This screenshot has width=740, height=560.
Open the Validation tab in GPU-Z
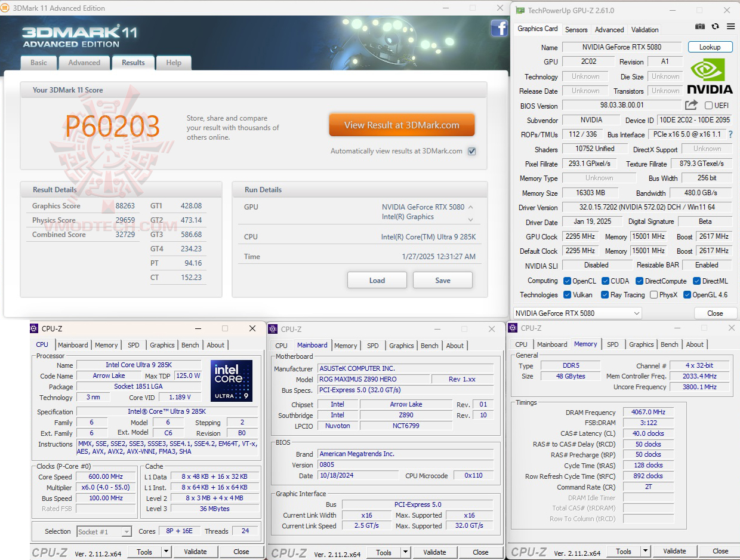[x=645, y=29]
